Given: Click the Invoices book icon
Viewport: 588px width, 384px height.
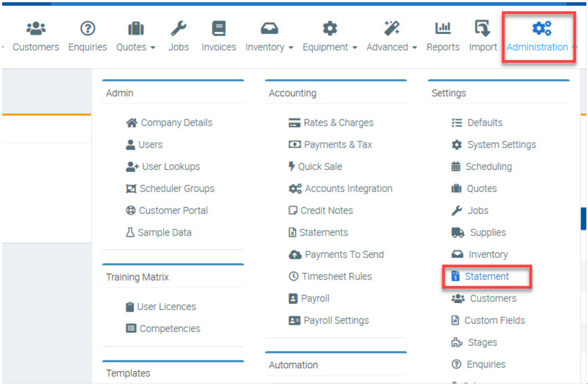Looking at the screenshot, I should [219, 28].
